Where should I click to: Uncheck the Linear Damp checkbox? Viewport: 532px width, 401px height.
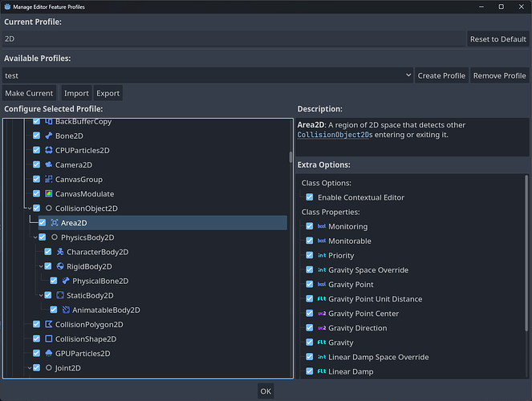click(310, 371)
